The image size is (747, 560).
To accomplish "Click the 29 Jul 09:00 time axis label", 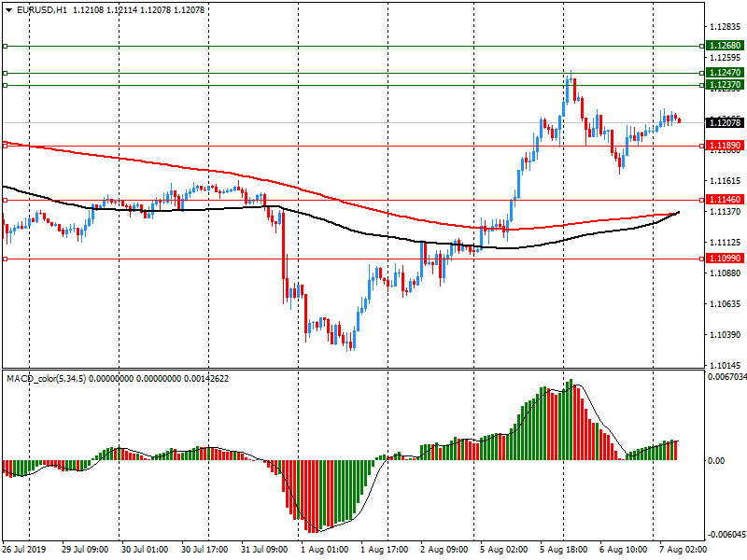I will 85,550.
